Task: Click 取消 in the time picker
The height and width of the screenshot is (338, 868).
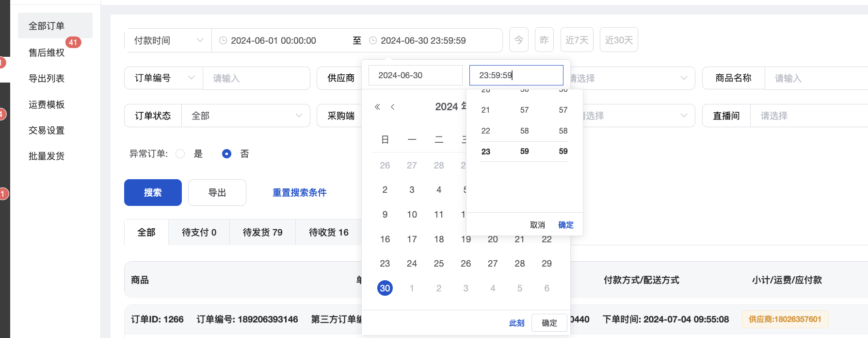Action: [x=537, y=225]
